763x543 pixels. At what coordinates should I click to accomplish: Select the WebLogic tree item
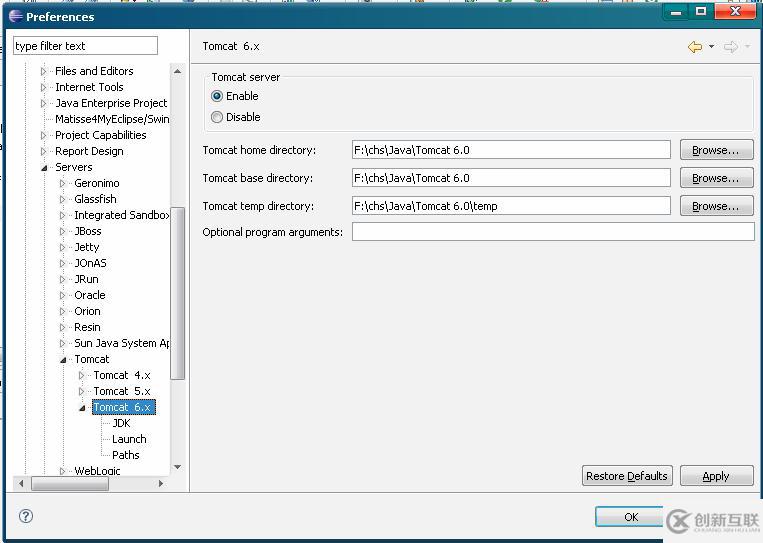(97, 471)
